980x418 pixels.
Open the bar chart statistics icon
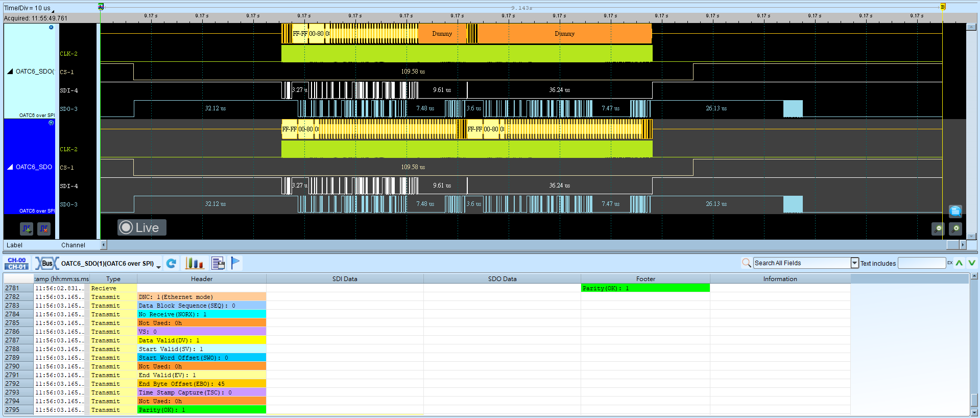point(194,263)
